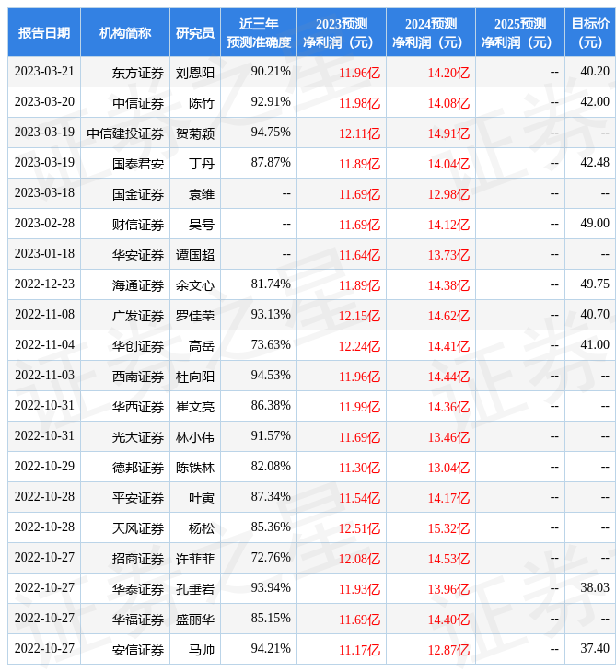Click the 12.51亿 profit forecast
Screen dimensions: 616x672
coord(359,528)
